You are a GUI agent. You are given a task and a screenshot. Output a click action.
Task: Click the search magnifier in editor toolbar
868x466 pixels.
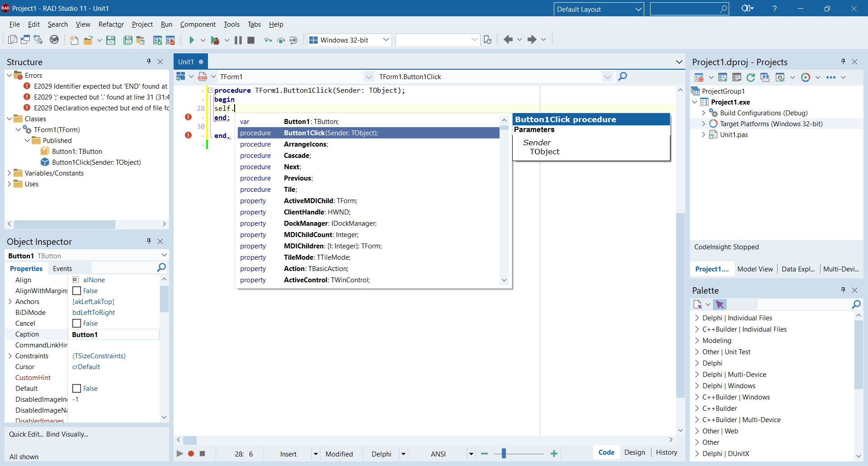623,76
